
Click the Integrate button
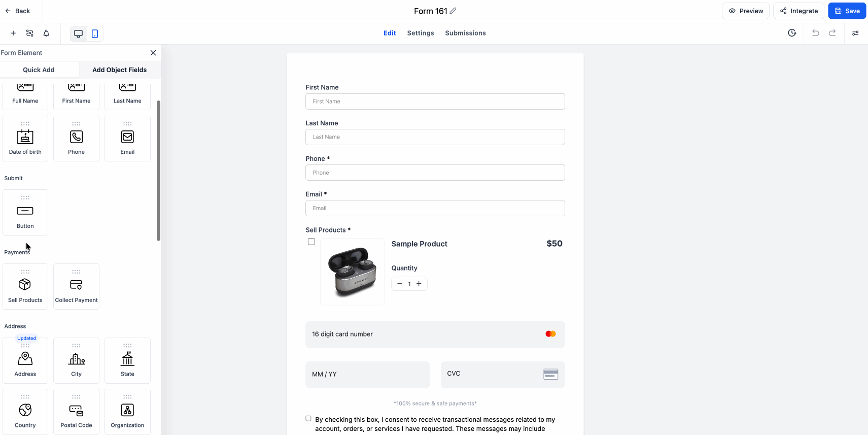click(x=798, y=11)
